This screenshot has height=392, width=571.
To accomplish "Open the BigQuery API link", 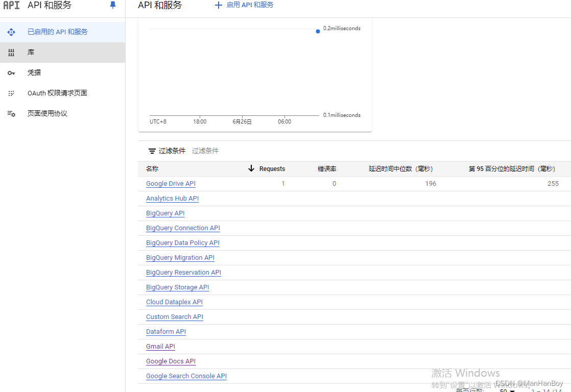I will pos(165,213).
